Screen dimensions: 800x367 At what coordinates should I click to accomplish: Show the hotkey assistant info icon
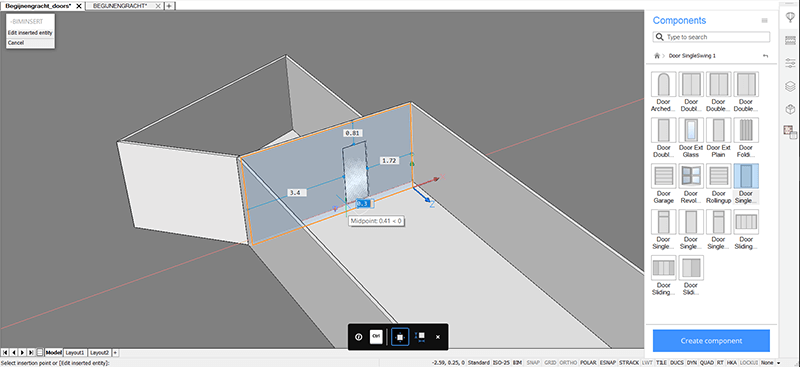click(358, 336)
